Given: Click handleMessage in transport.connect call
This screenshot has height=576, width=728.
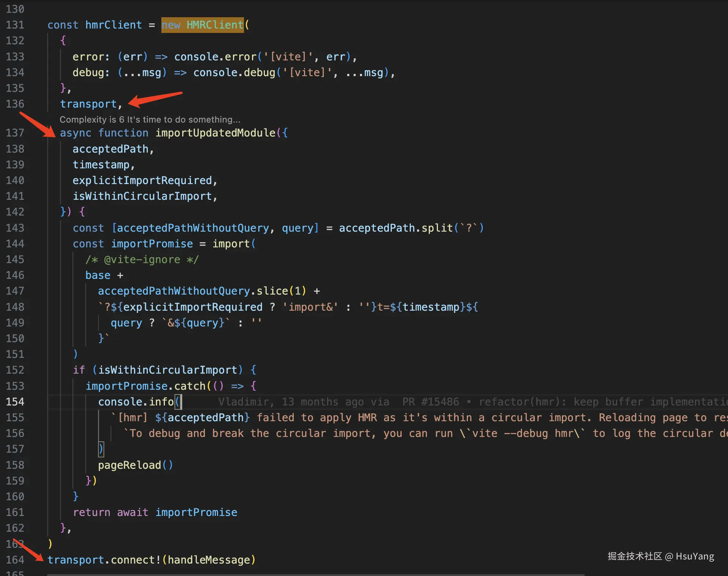Looking at the screenshot, I should point(209,560).
